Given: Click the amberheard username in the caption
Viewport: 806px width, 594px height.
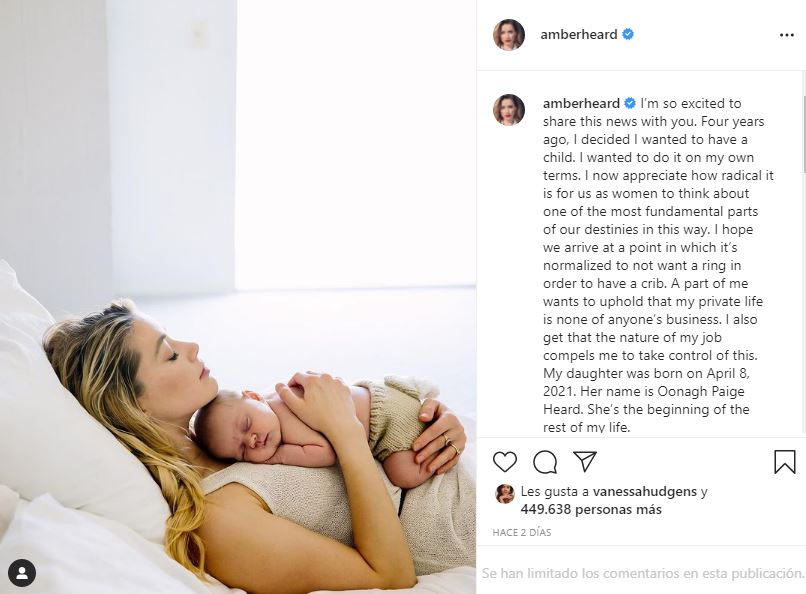Looking at the screenshot, I should pos(581,103).
